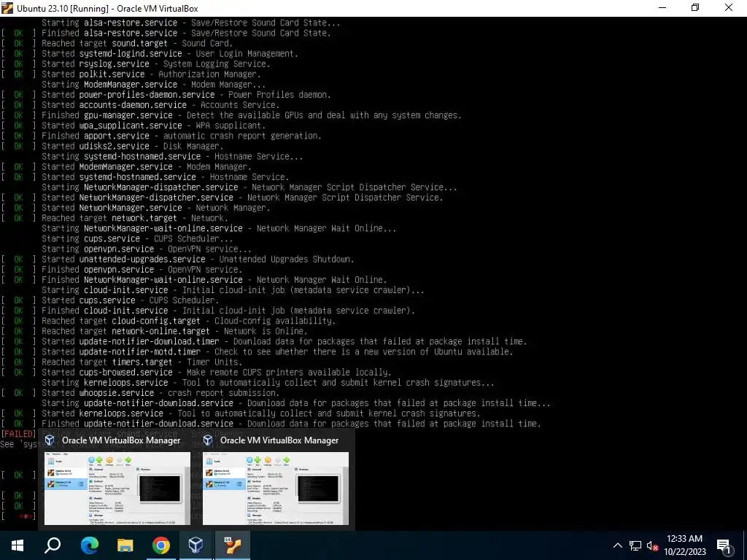The image size is (747, 560).
Task: Click line 'Starting systemd-hostnamed.service - Hostname Service...'
Action: pos(172,157)
